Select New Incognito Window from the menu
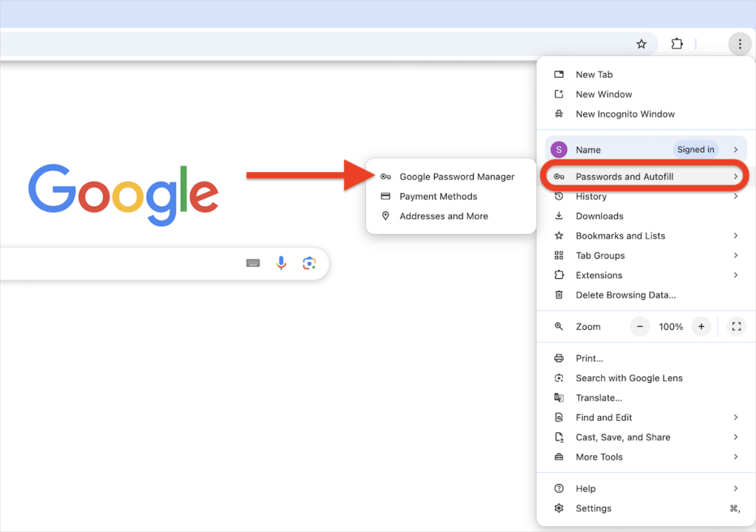Screen dimensions: 756x532 click(625, 114)
